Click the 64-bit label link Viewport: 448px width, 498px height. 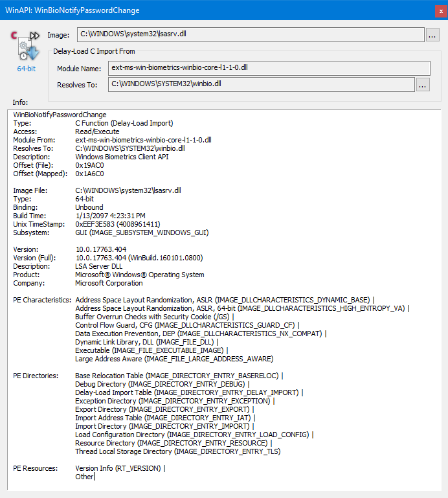[x=27, y=69]
